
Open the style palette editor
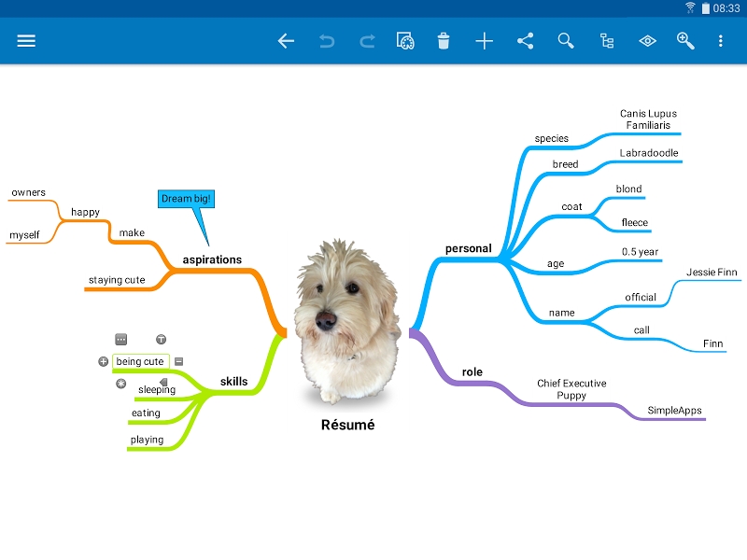click(x=405, y=41)
